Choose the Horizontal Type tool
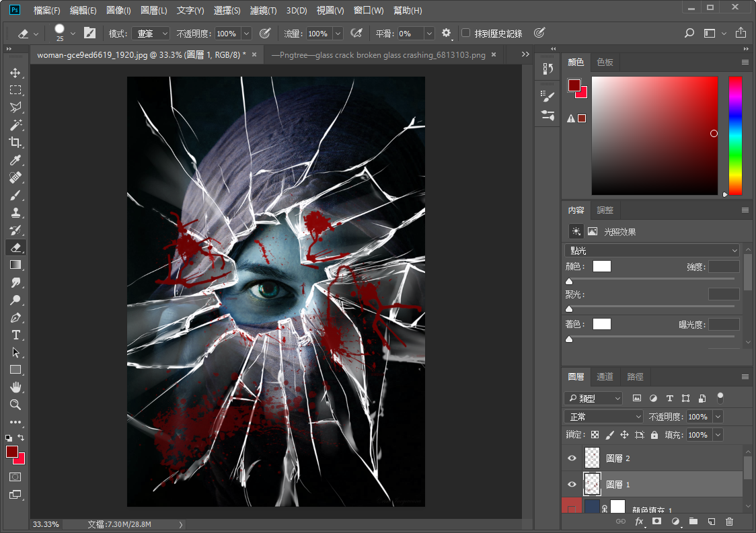 coord(15,335)
